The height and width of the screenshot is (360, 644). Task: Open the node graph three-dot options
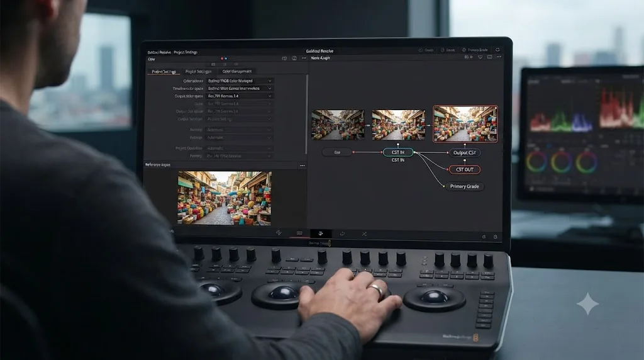pyautogui.click(x=499, y=57)
